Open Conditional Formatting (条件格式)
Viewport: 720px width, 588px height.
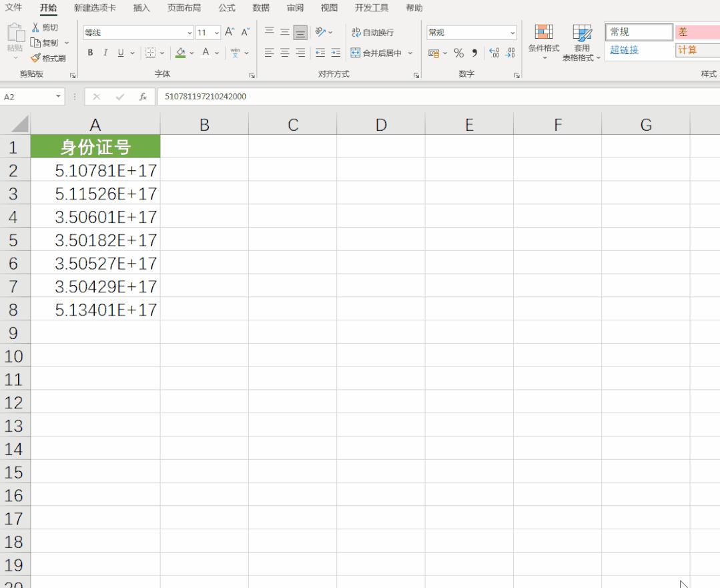544,42
